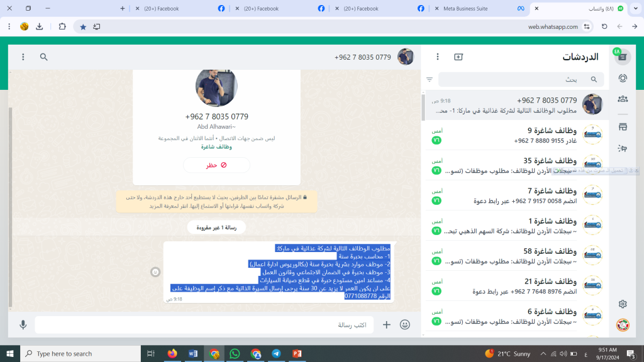This screenshot has width=644, height=362.
Task: Open the conversation menu three-dot button
Action: tap(23, 57)
